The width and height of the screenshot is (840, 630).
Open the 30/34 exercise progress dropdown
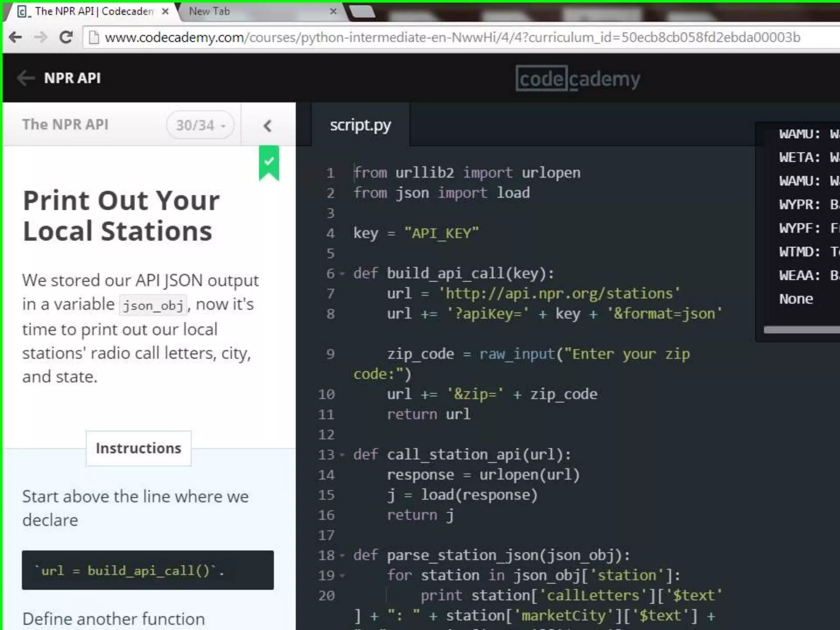(201, 125)
